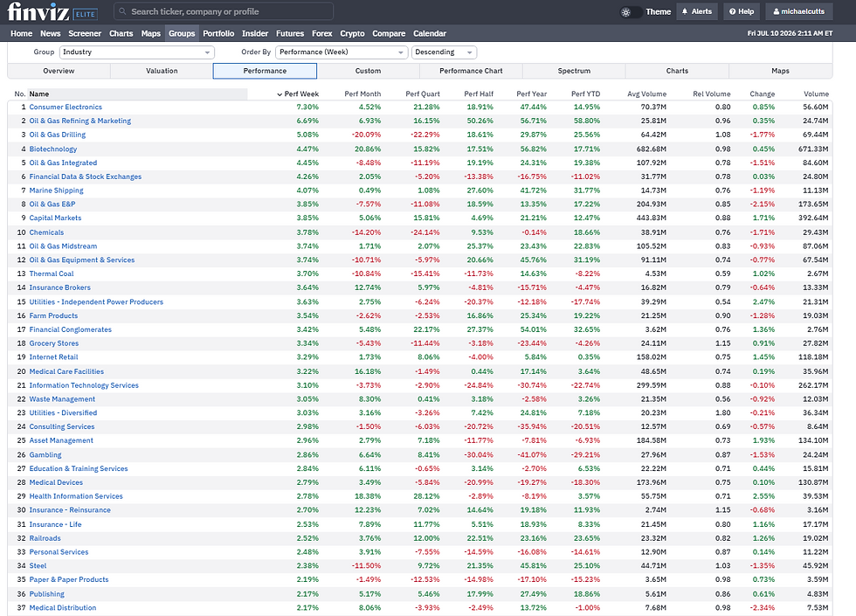Viewport: 856px width, 616px height.
Task: Open Utilities - Independent Power Producers link
Action: click(96, 302)
